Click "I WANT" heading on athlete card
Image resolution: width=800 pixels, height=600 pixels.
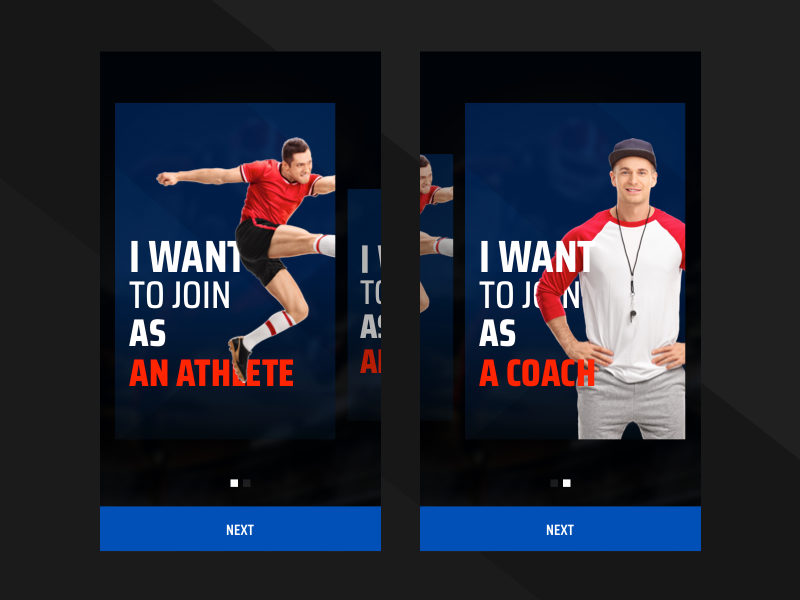185,257
